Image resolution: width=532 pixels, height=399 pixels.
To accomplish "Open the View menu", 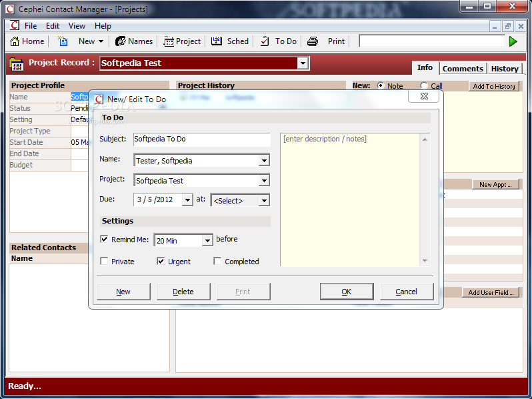I will (77, 26).
